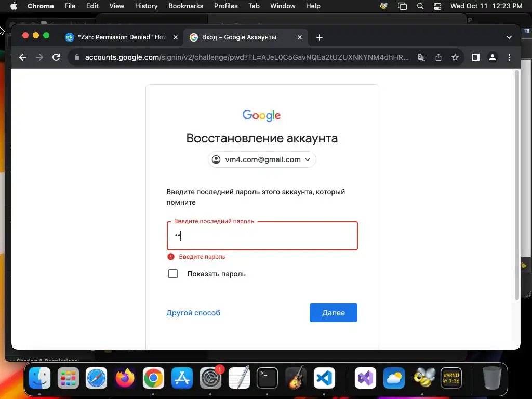Expand the vm4.com@gmail.com account selector
This screenshot has height=399, width=532.
coord(262,159)
